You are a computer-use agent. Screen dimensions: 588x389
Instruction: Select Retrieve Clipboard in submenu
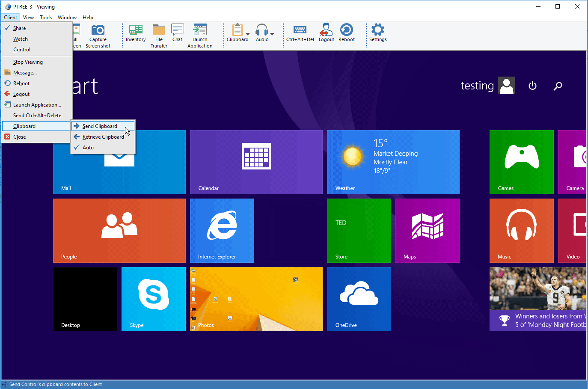tap(103, 137)
